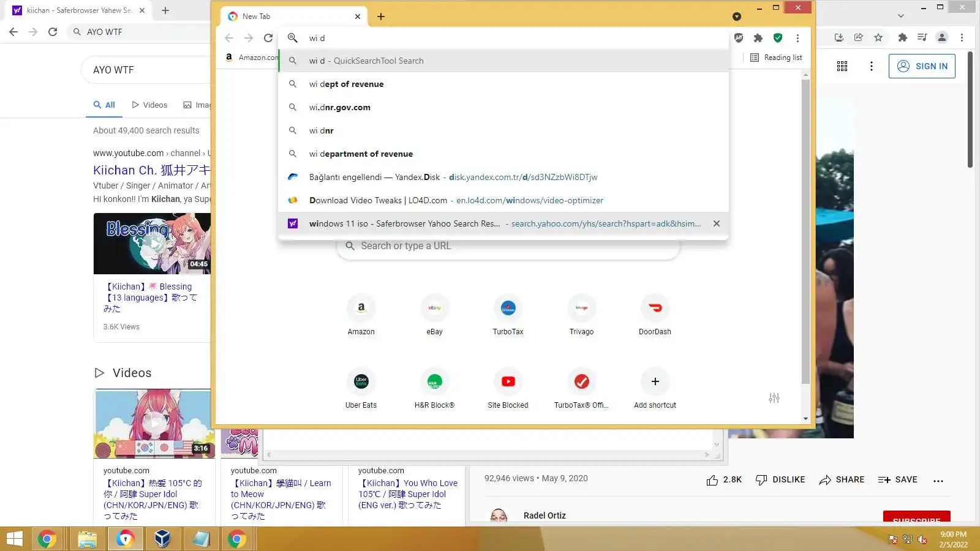Select suggestion 'wi department of revenue'
This screenshot has height=551, width=980.
pyautogui.click(x=503, y=154)
